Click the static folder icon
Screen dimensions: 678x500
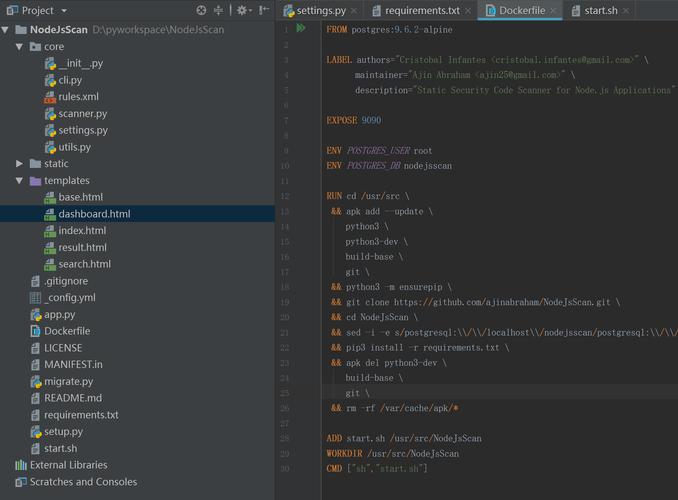[x=35, y=164]
